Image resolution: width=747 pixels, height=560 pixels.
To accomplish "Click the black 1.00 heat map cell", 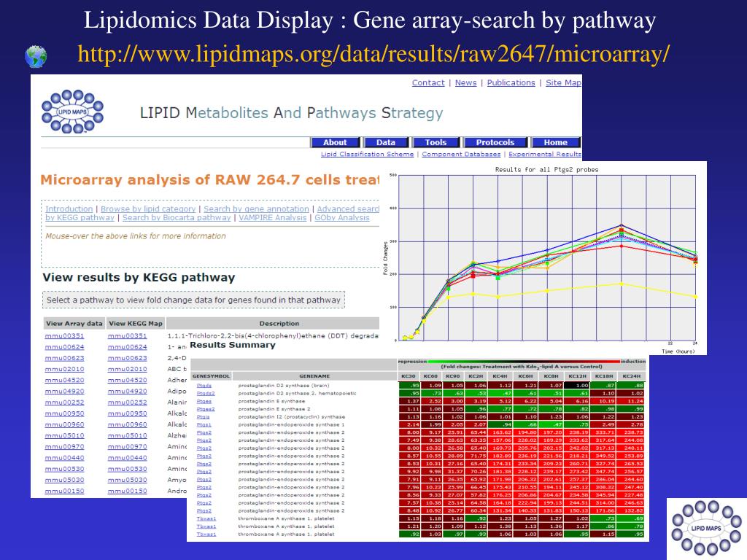I will click(x=576, y=386).
